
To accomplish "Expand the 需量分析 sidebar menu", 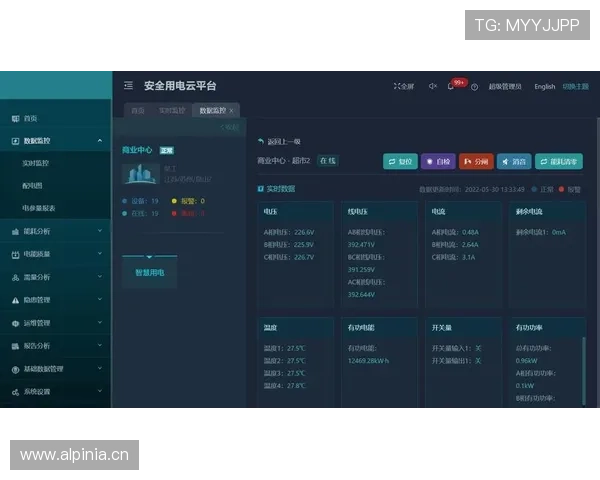I will 100,276.
